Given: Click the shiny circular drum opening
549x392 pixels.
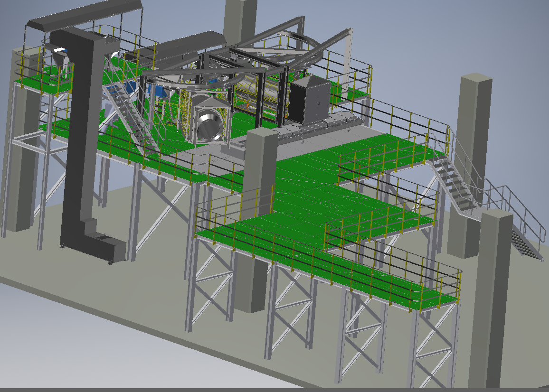Looking at the screenshot, I should pos(209,125).
